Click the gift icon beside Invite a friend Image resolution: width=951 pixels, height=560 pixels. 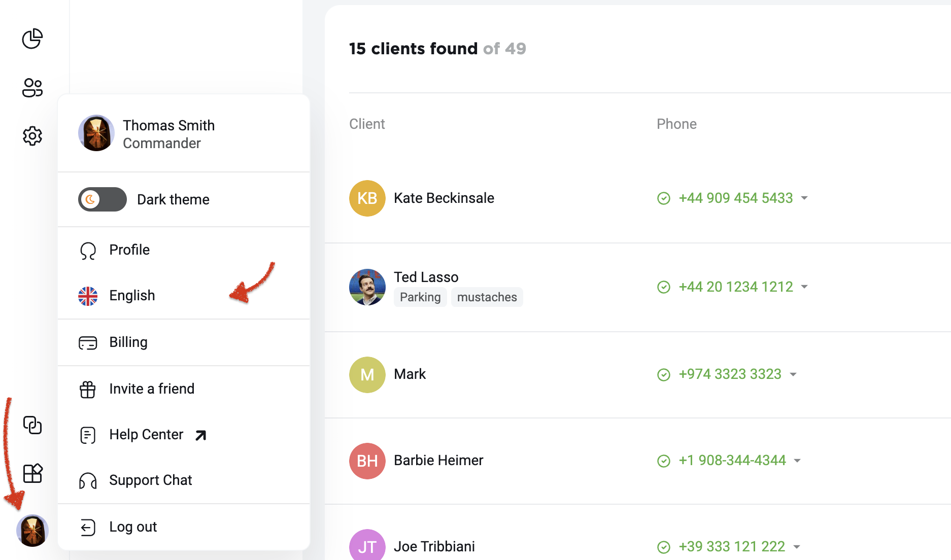point(88,389)
